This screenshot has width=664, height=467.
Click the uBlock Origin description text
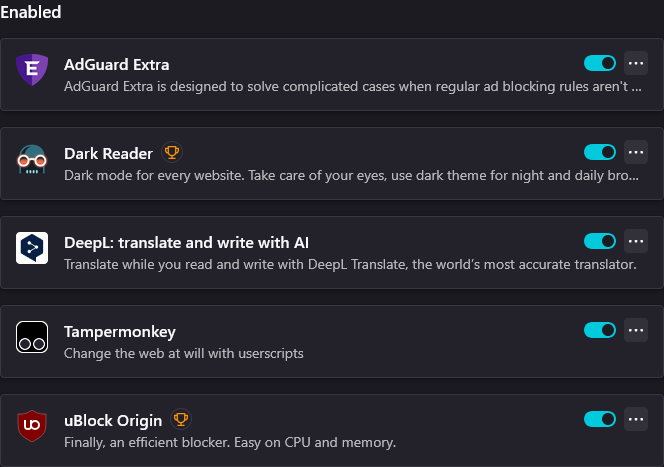pos(230,442)
